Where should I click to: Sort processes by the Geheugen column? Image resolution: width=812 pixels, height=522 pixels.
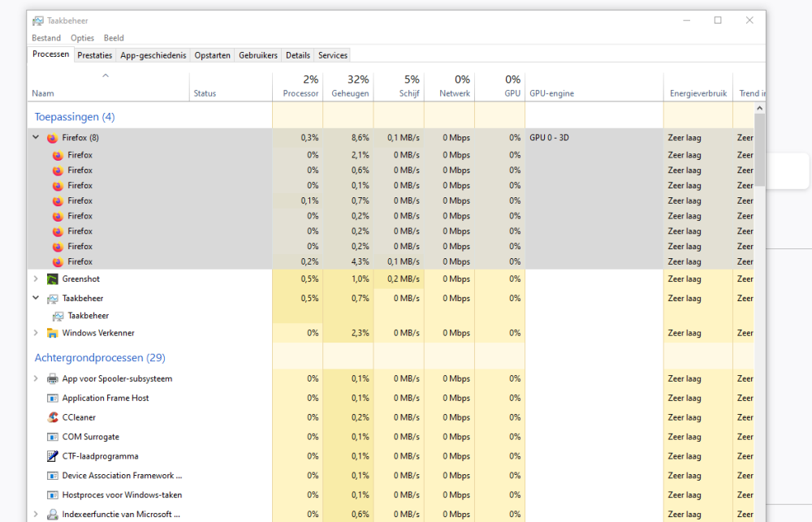point(349,85)
